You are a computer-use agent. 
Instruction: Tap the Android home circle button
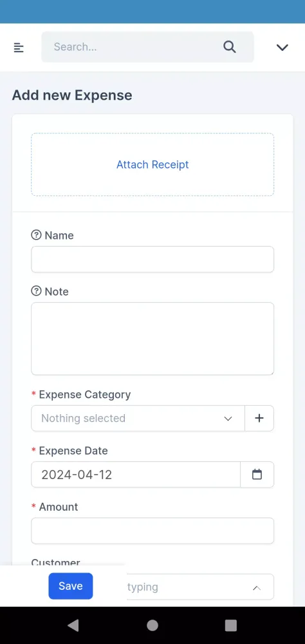(152, 625)
